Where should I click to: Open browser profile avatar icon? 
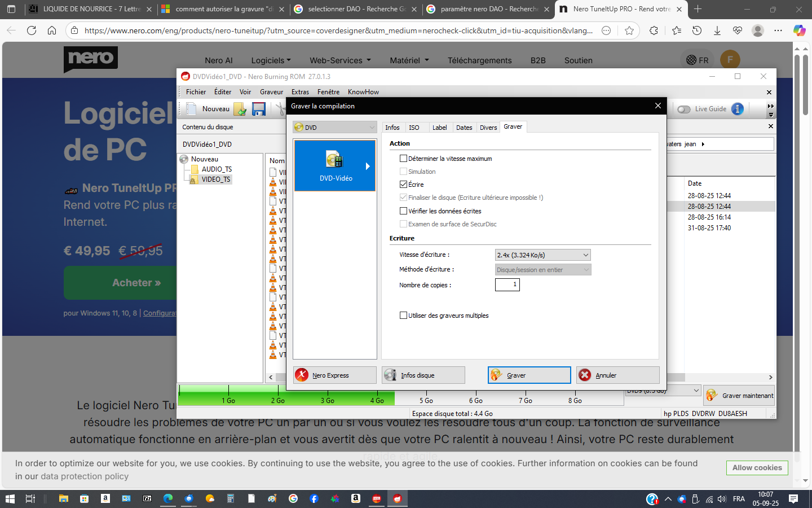coord(758,30)
